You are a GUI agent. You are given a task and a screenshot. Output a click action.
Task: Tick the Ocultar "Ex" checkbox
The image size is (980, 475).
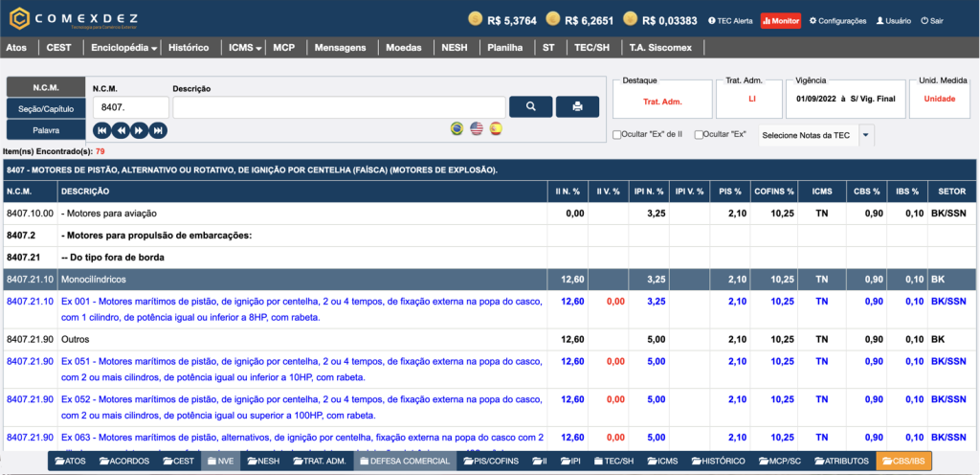[x=700, y=135]
